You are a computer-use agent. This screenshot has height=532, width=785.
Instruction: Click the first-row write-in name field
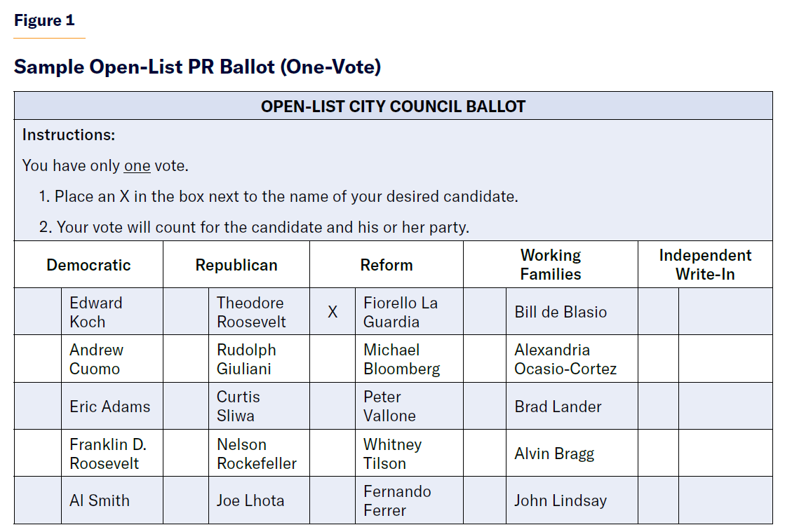tap(725, 312)
